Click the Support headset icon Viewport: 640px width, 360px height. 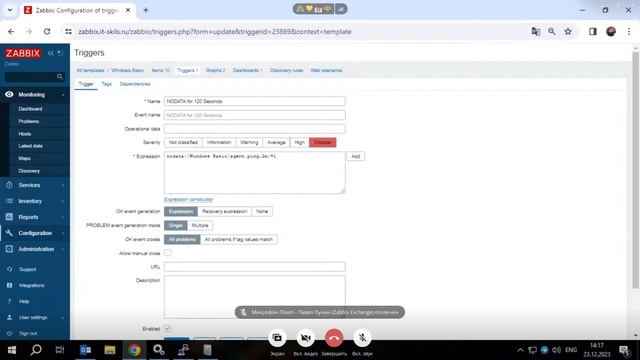9,269
